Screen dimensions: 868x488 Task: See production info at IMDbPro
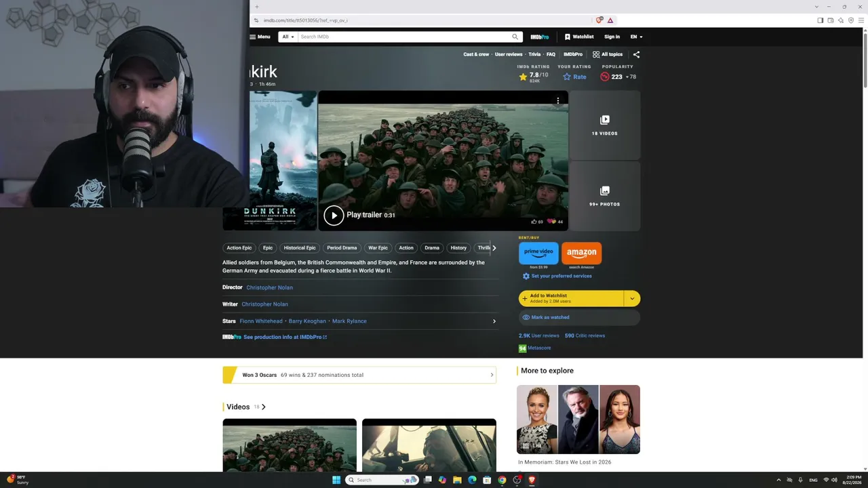click(x=285, y=337)
